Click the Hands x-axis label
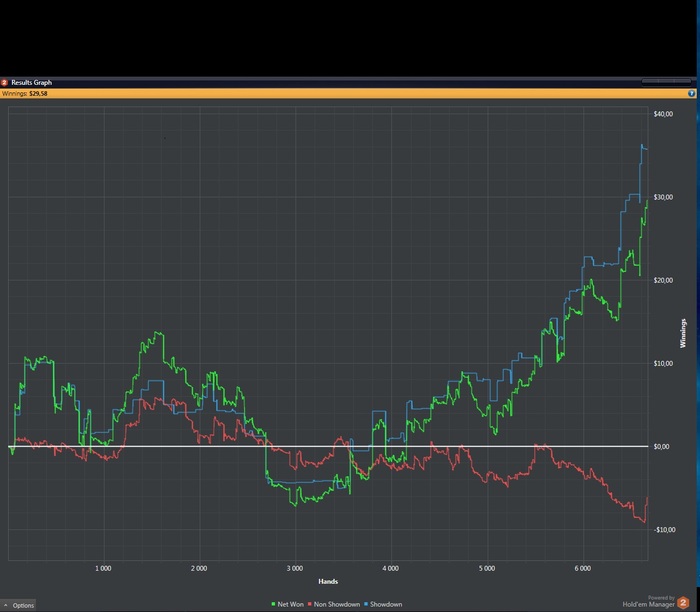 point(328,581)
